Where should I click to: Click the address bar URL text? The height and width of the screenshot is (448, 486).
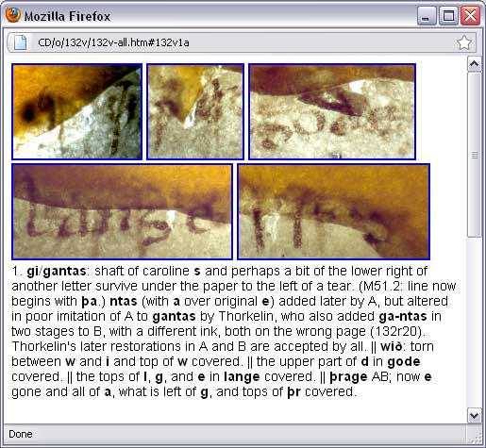[113, 42]
